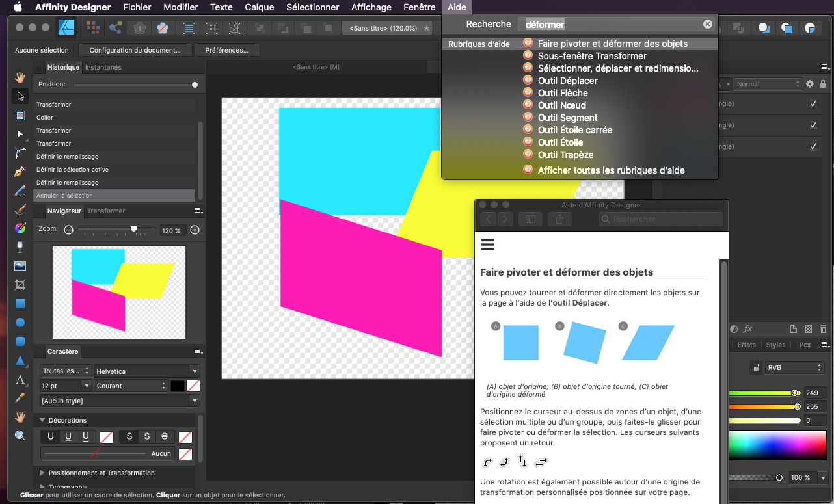Image resolution: width=834 pixels, height=504 pixels.
Task: Toggle double underline decoration
Action: click(86, 436)
